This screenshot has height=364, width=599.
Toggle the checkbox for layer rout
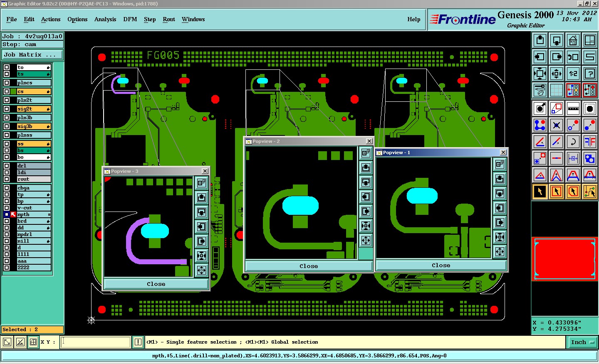[7, 179]
